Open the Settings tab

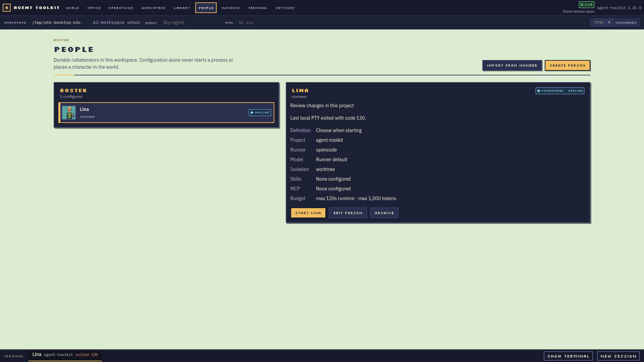tap(285, 8)
